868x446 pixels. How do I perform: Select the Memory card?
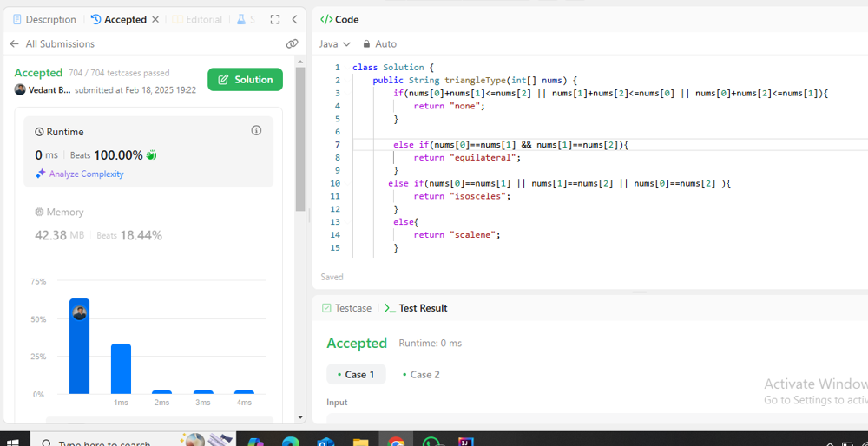tap(148, 224)
